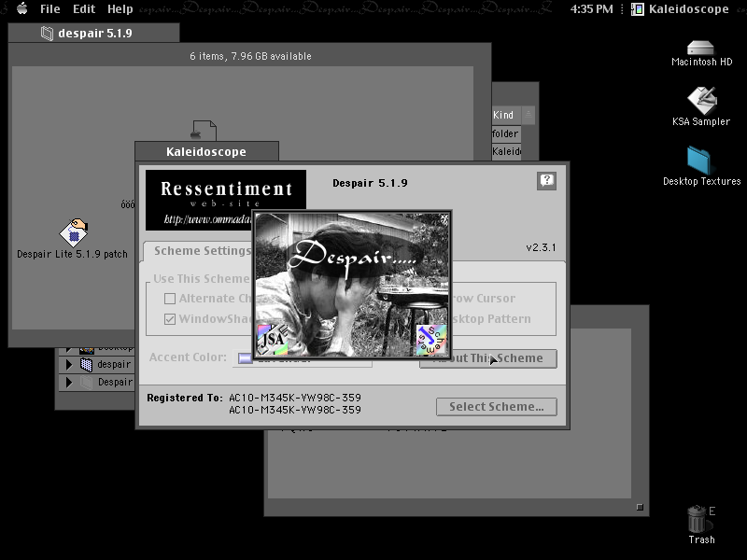747x560 pixels.
Task: Select the document icon in despair 5.1.9 window
Action: [x=204, y=130]
